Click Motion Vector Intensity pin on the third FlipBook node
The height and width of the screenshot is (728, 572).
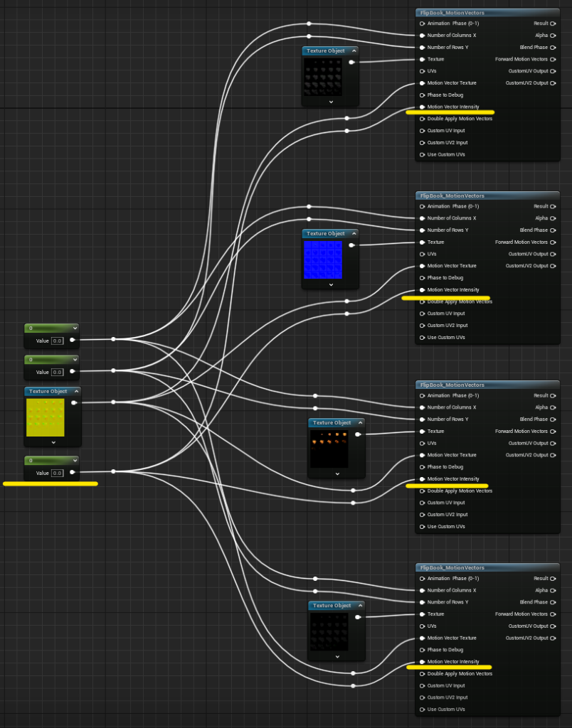423,478
